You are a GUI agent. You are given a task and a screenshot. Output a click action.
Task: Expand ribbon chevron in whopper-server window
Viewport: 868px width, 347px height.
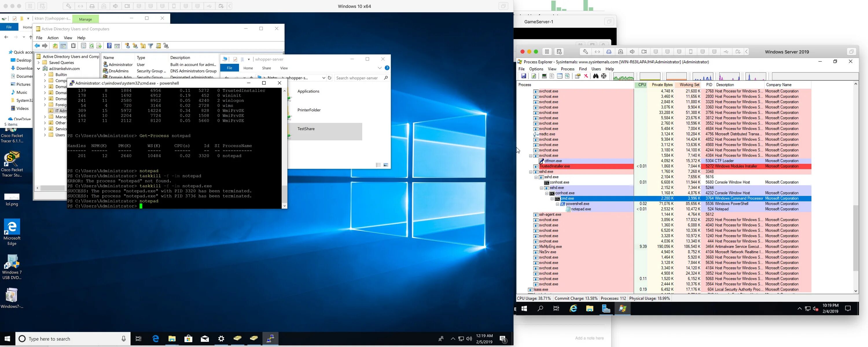coord(380,68)
